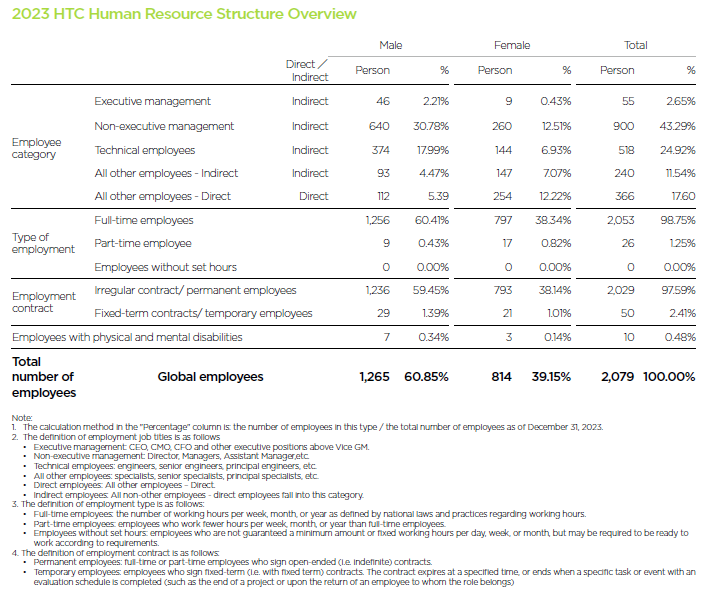The height and width of the screenshot is (591, 705).
Task: Click 'All other employees - Direct' row label
Action: click(x=162, y=196)
